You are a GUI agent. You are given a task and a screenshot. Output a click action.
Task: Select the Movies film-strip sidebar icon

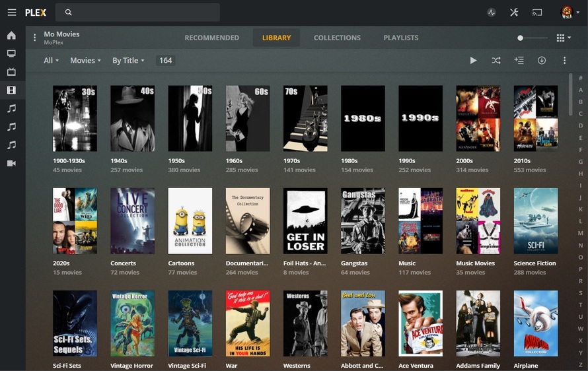[12, 90]
